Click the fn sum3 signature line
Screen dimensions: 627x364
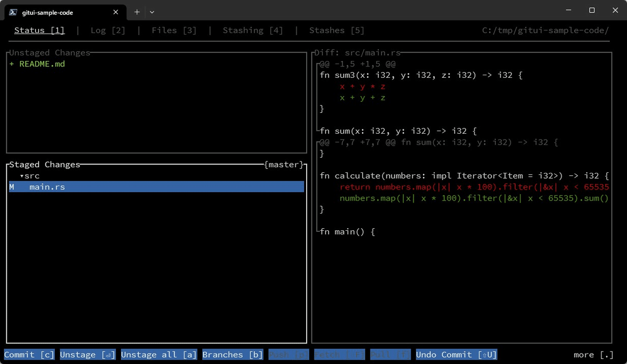421,75
